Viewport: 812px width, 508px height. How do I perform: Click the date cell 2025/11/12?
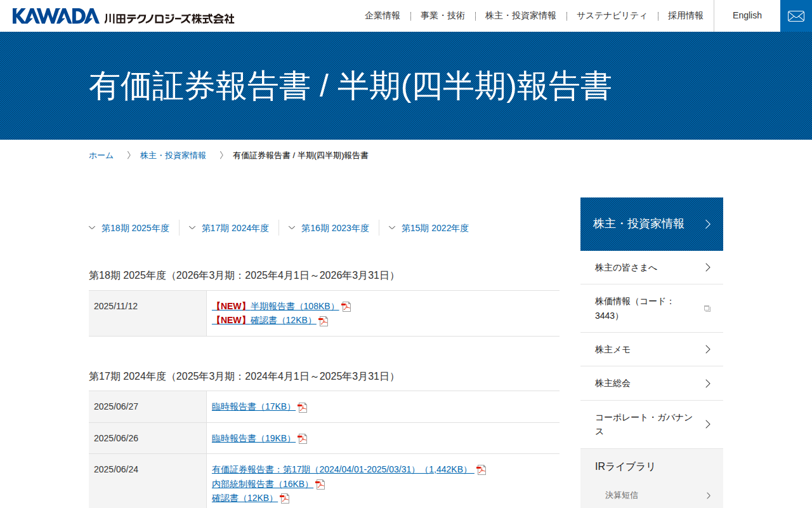tap(148, 314)
